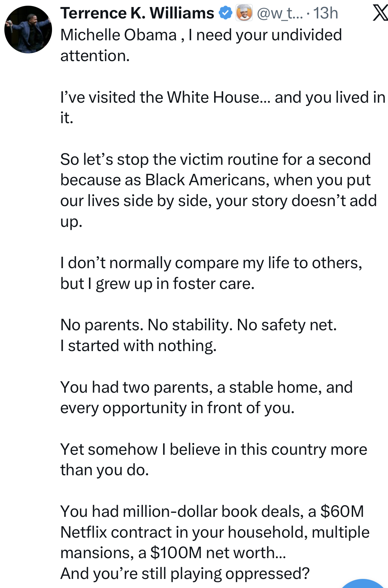Viewport: 388px width, 588px height.
Task: Open Terrence K. Williams' profile picture
Action: coord(28,30)
